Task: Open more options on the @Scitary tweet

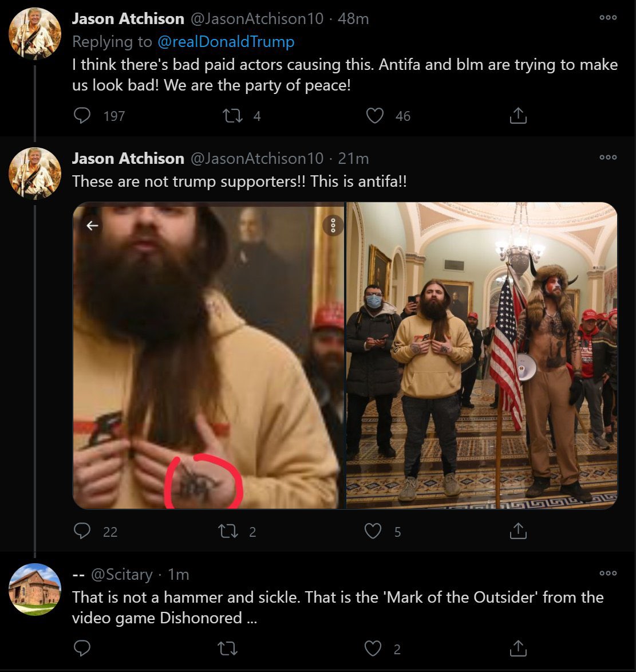Action: [x=608, y=573]
